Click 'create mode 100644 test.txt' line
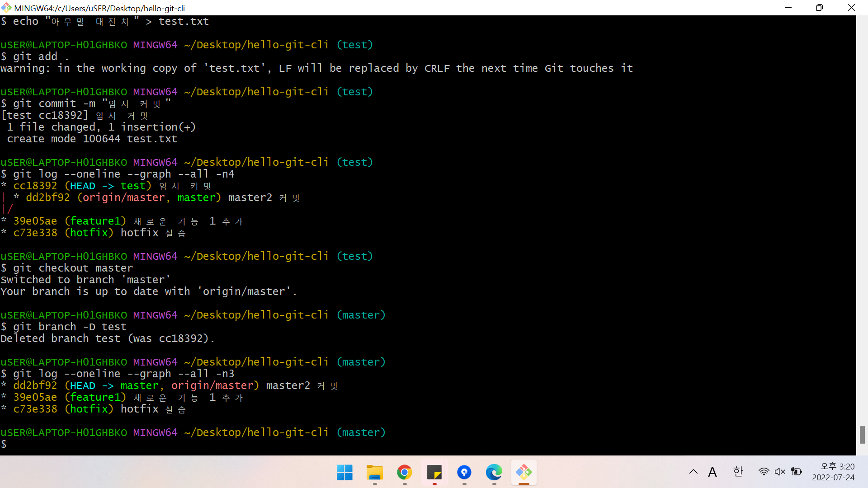The height and width of the screenshot is (488, 868). 92,139
